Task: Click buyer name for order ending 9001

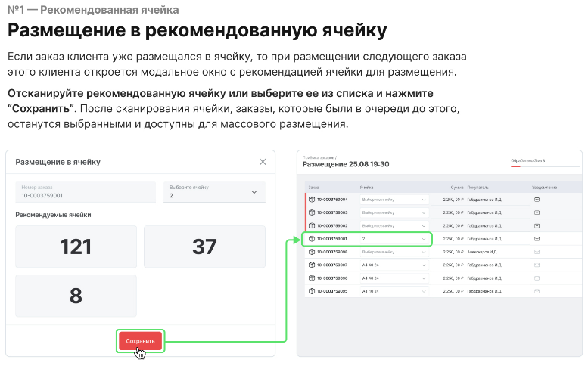Action: [484, 239]
